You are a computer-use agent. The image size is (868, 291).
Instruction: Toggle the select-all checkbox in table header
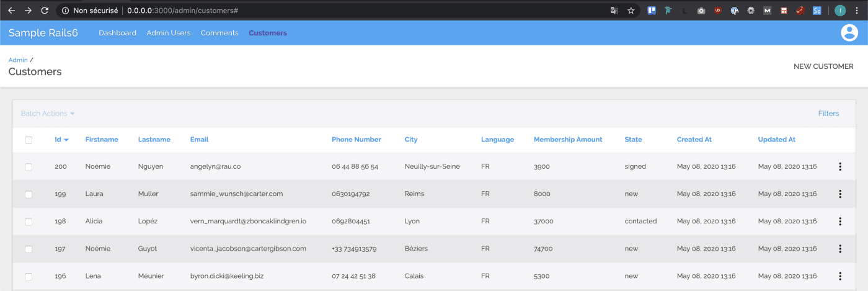29,140
